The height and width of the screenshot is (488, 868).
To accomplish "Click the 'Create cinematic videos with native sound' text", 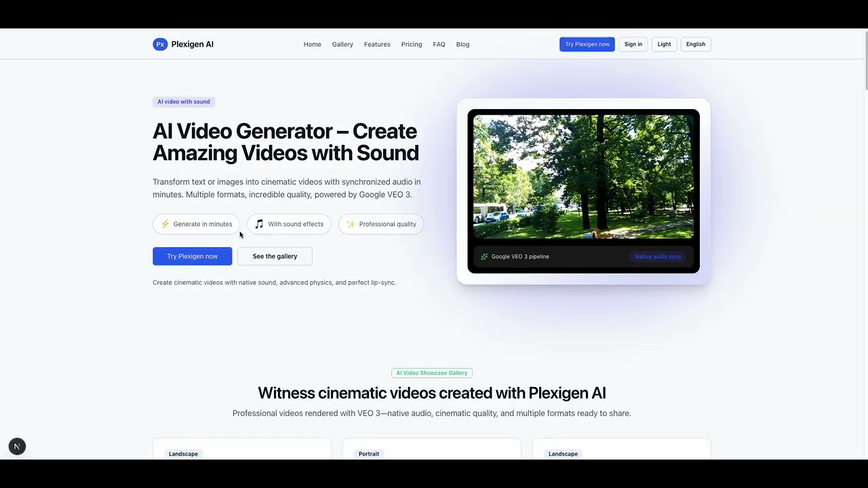I will pyautogui.click(x=275, y=283).
